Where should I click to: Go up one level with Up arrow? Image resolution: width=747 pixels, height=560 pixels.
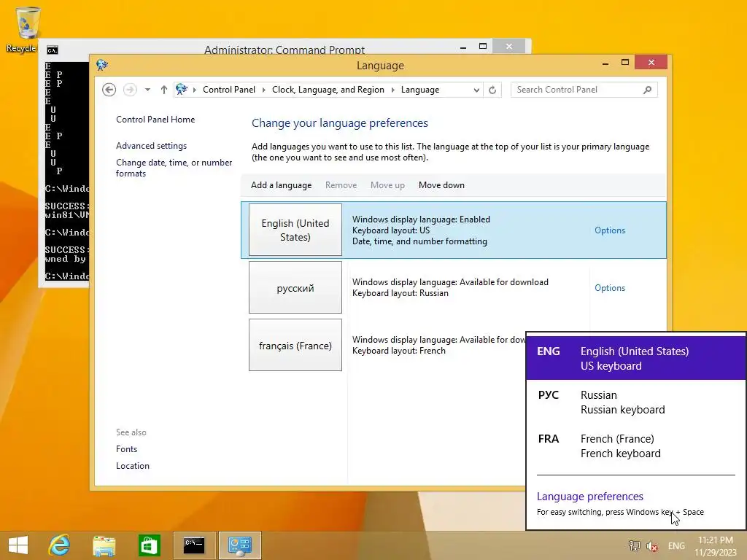pos(164,90)
